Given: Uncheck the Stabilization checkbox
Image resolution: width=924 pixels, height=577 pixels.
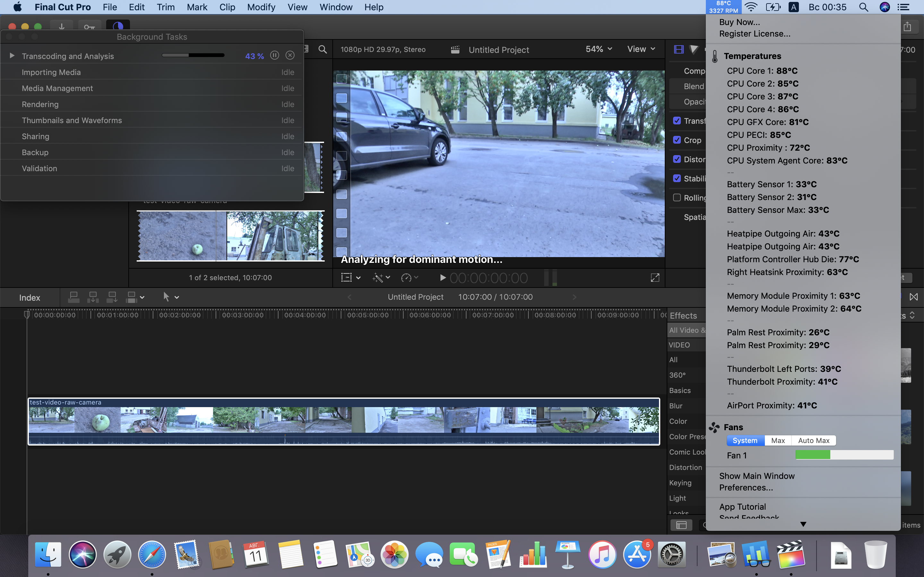Looking at the screenshot, I should pos(677,178).
